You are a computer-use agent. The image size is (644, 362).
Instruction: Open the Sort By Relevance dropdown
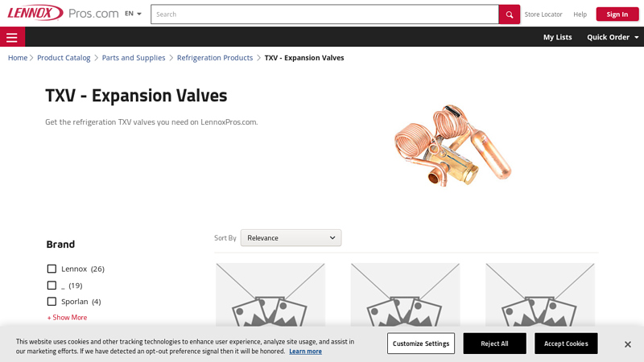pos(291,238)
